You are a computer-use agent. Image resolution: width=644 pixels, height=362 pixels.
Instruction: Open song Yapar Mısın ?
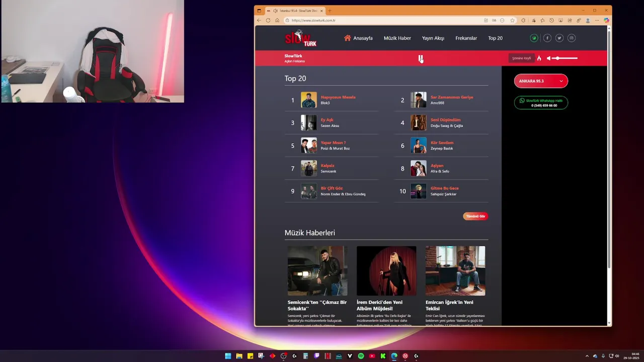tap(333, 143)
